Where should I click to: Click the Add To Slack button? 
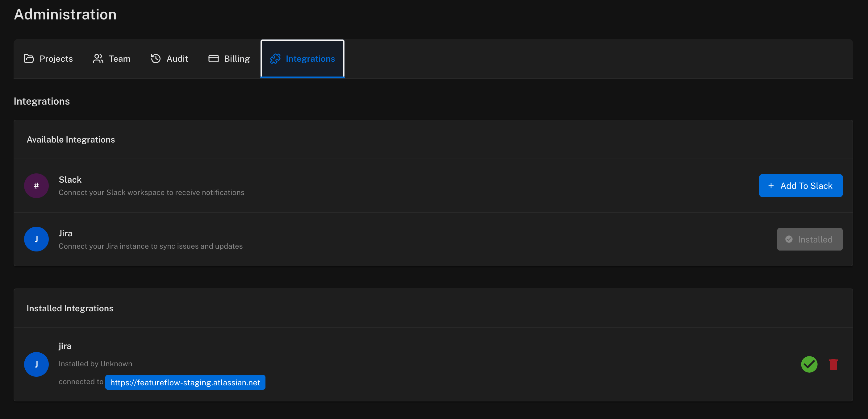pos(801,185)
